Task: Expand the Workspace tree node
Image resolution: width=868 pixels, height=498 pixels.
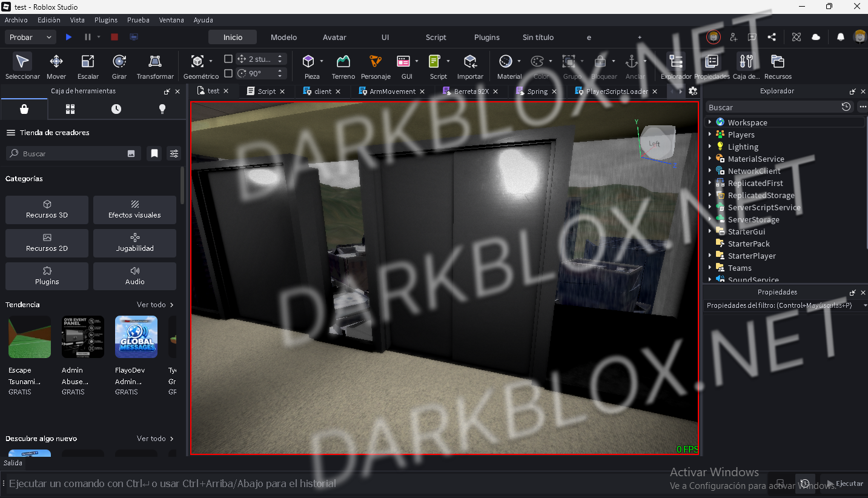Action: (710, 122)
